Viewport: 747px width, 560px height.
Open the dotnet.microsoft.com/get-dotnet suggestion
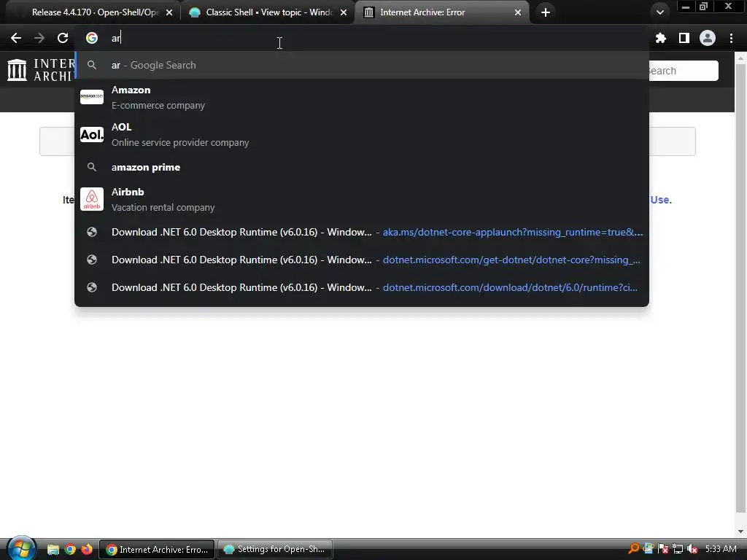[362, 260]
